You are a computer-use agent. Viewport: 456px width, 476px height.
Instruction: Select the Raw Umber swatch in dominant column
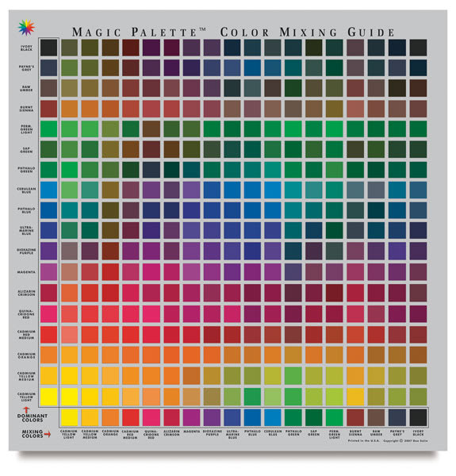48,88
